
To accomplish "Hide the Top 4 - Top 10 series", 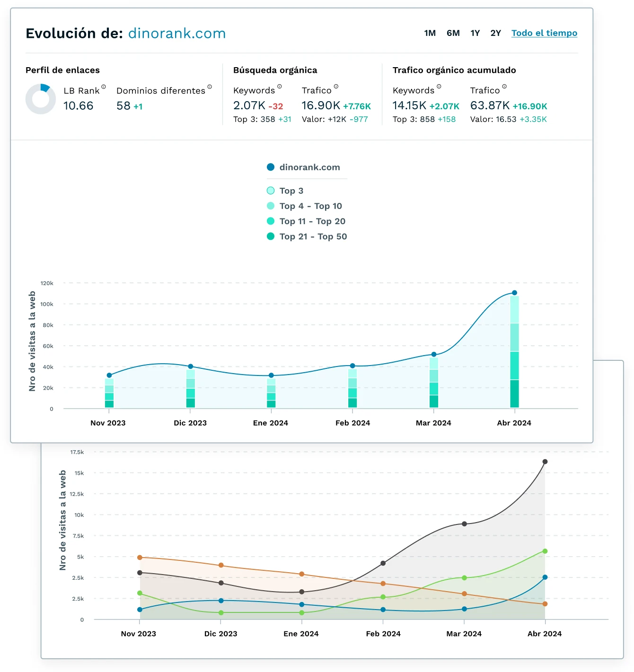I will pyautogui.click(x=304, y=206).
